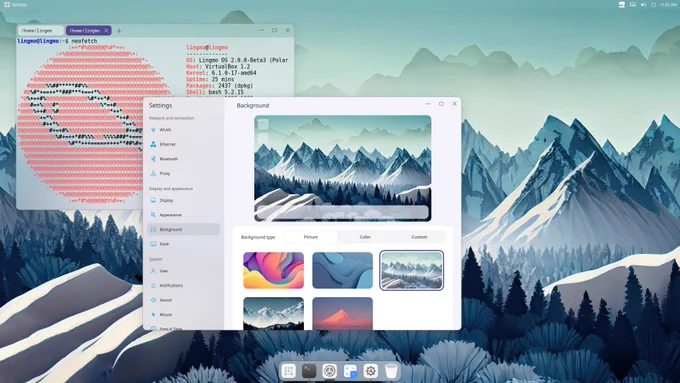The height and width of the screenshot is (383, 680).
Task: Click the WLAN wifi icon in sidebar
Action: click(153, 130)
